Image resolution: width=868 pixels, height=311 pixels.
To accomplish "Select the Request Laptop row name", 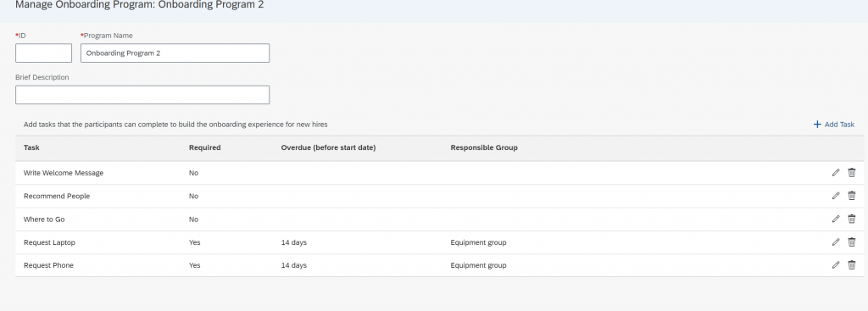I will click(x=49, y=242).
